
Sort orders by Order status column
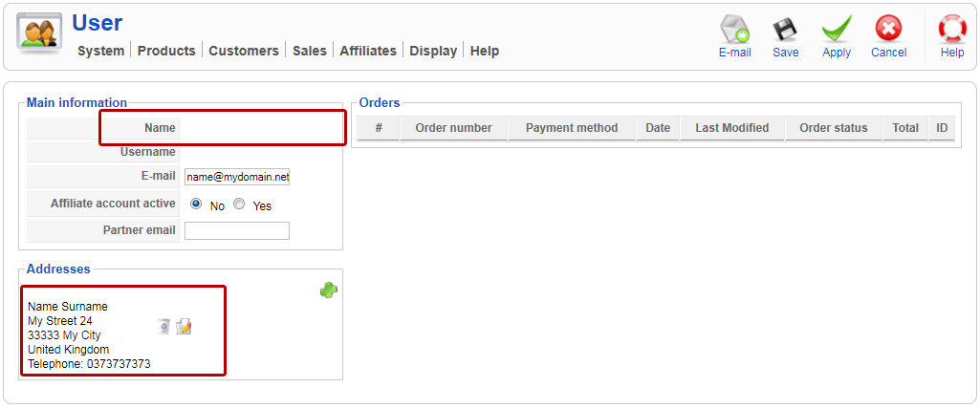pyautogui.click(x=833, y=128)
